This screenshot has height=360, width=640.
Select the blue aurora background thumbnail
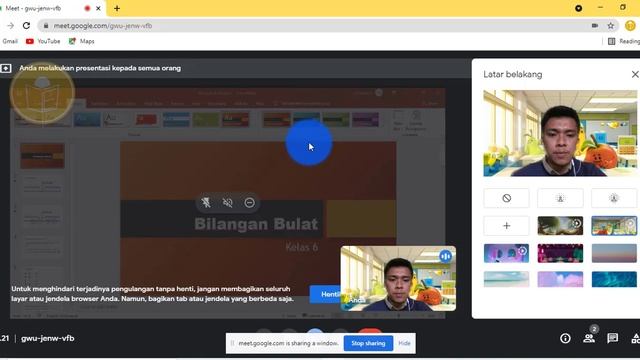tap(614, 280)
